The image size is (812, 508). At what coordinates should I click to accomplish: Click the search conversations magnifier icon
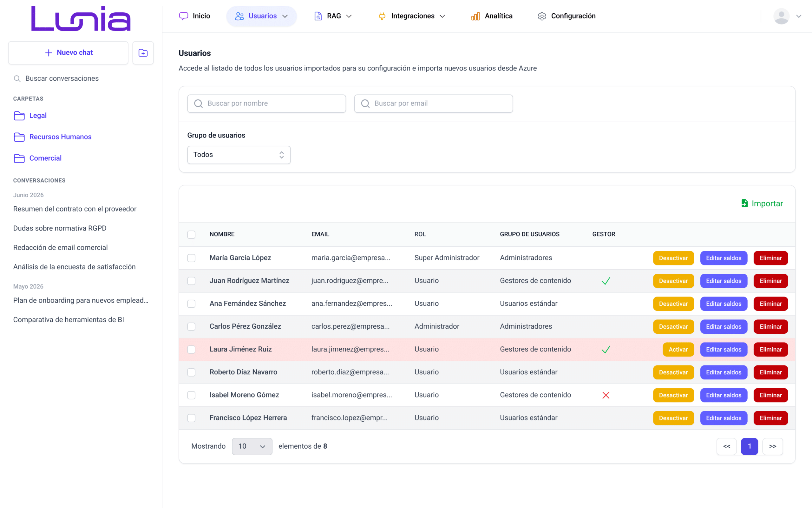17,79
